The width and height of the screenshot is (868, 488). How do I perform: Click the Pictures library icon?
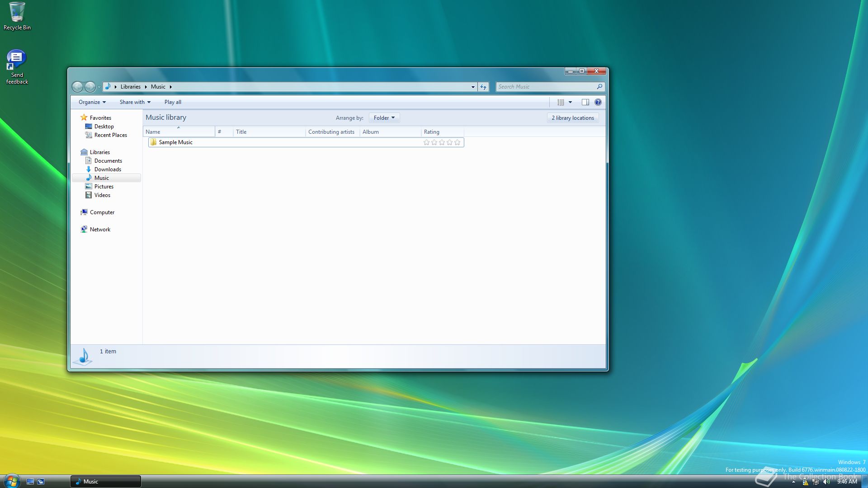pyautogui.click(x=89, y=186)
